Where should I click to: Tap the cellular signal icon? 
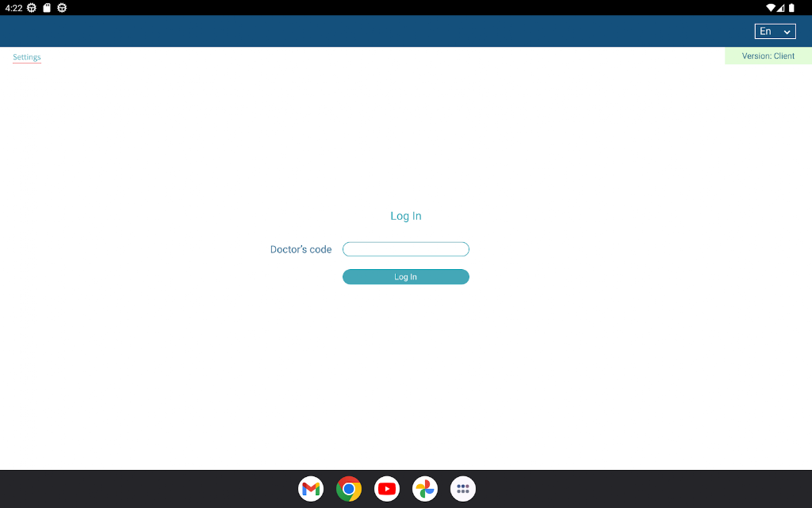pos(780,8)
